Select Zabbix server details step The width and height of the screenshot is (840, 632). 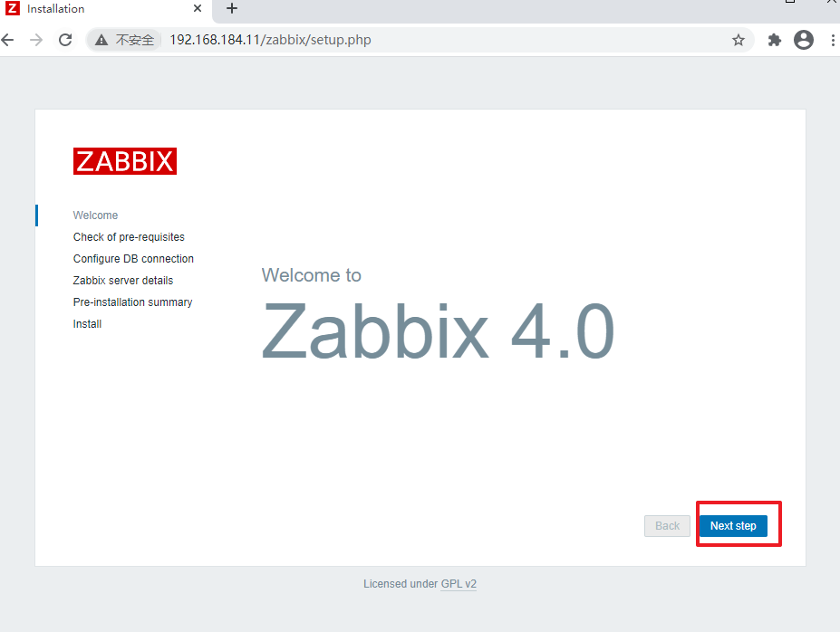[123, 281]
